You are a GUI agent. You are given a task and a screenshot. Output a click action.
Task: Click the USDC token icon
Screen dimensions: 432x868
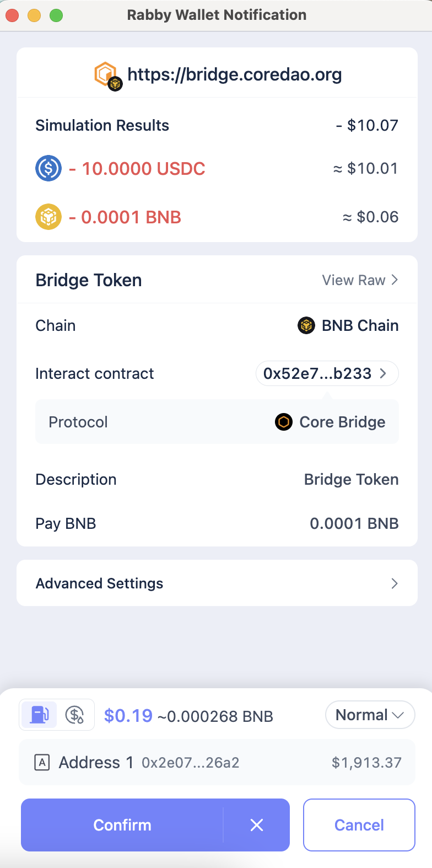(48, 168)
